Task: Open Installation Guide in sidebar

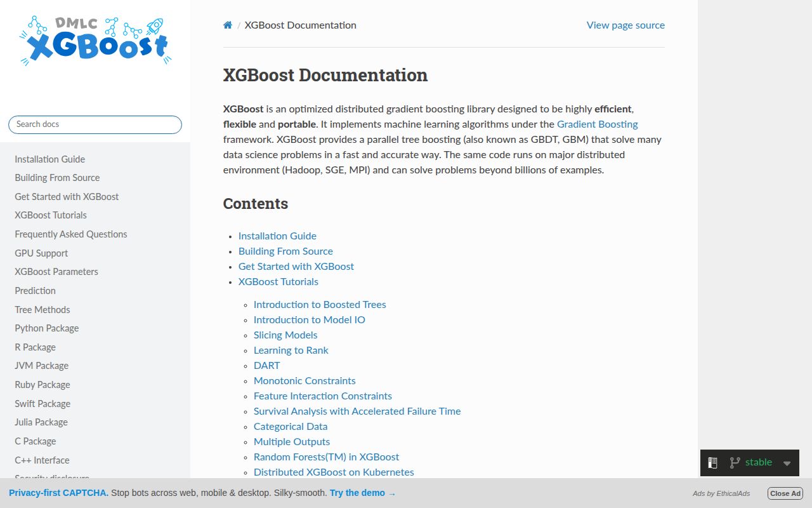Action: [49, 159]
